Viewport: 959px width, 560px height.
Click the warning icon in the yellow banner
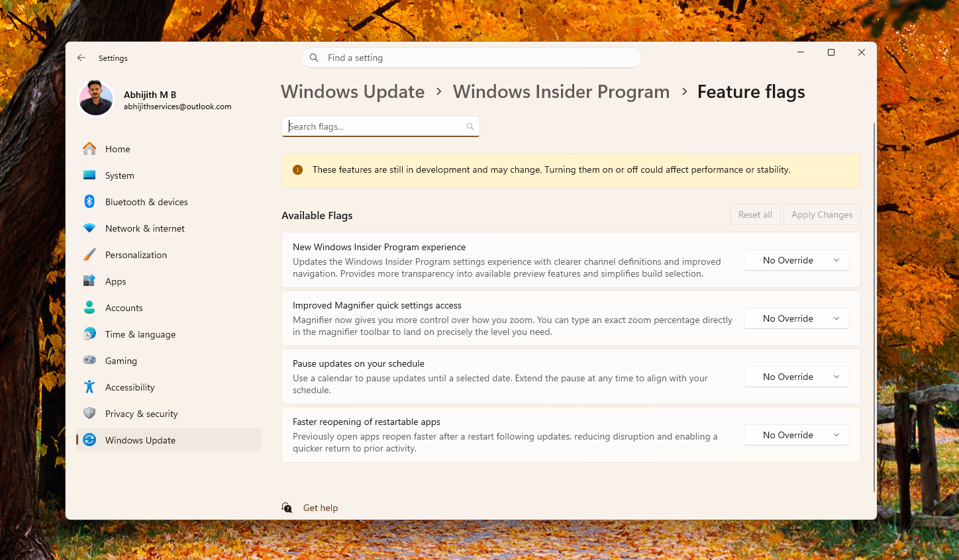[x=297, y=169]
